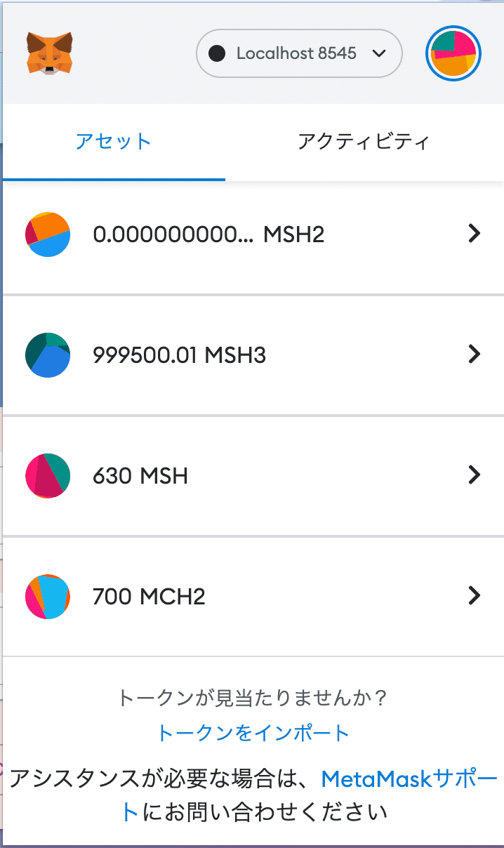
Task: Expand network list via chevron arrow
Action: pyautogui.click(x=379, y=53)
